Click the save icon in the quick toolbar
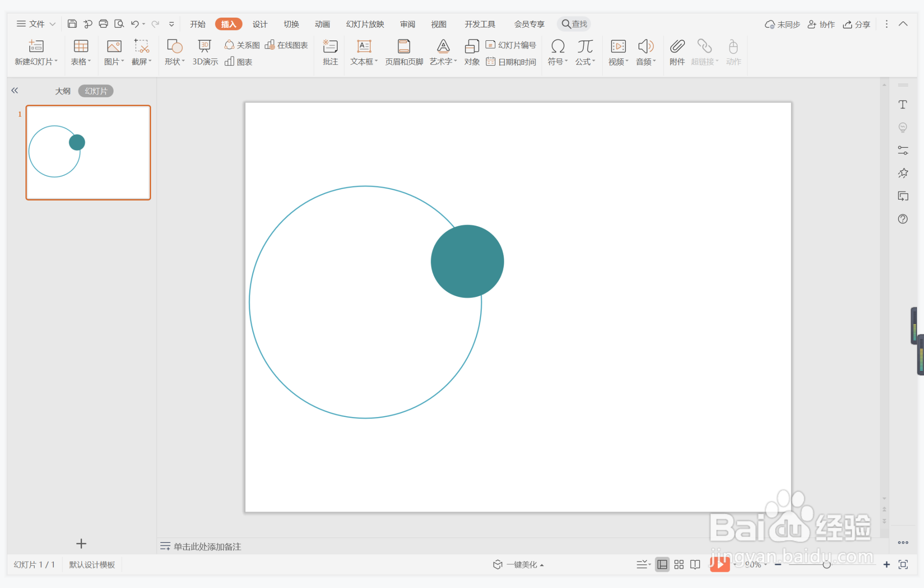924x588 pixels. coord(72,24)
